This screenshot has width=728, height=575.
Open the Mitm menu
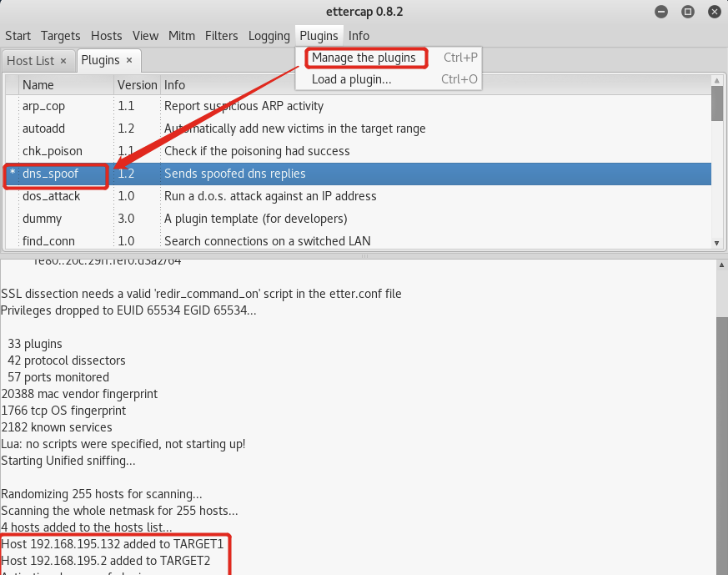182,36
